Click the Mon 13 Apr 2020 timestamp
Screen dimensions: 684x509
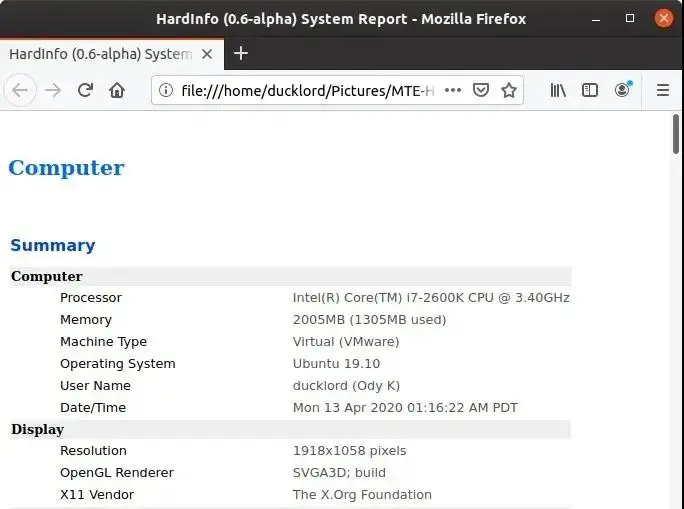click(x=405, y=407)
